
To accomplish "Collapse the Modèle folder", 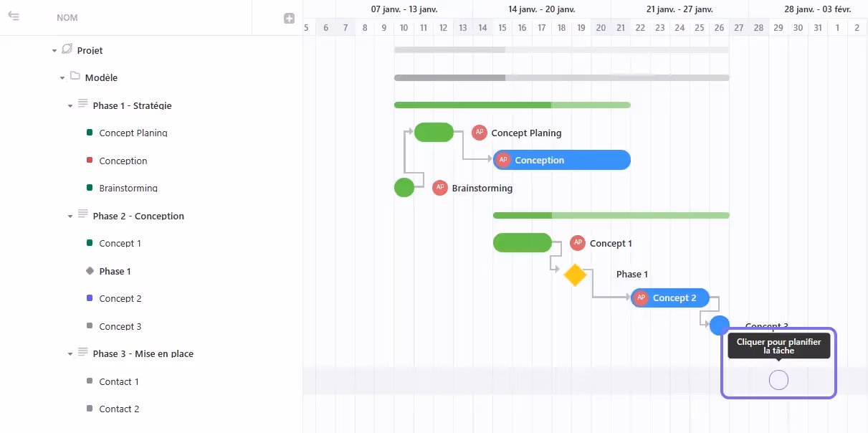I will point(62,78).
